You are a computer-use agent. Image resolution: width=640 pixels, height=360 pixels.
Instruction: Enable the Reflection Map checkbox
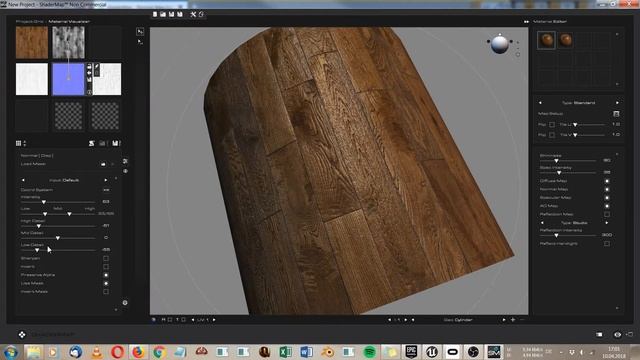tap(607, 214)
